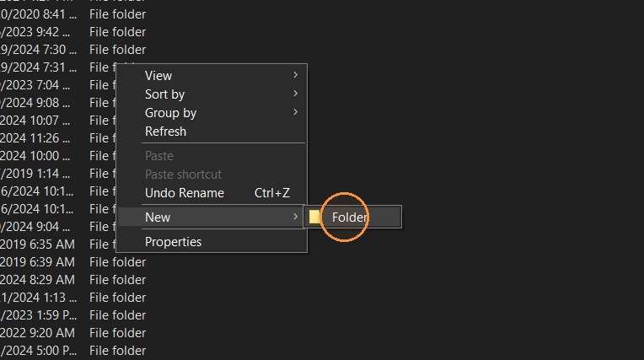The width and height of the screenshot is (644, 360).
Task: Select Folder in the New submenu
Action: [352, 217]
